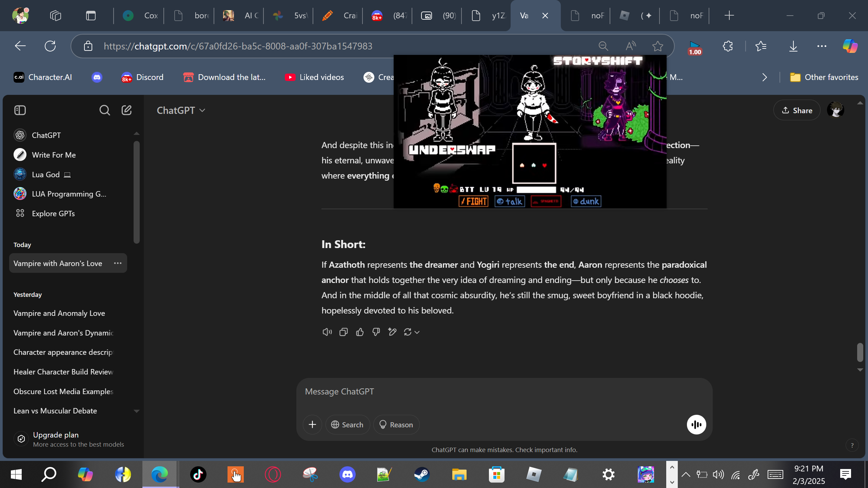Open options for Vampire with Aaron's Love

coord(118,263)
